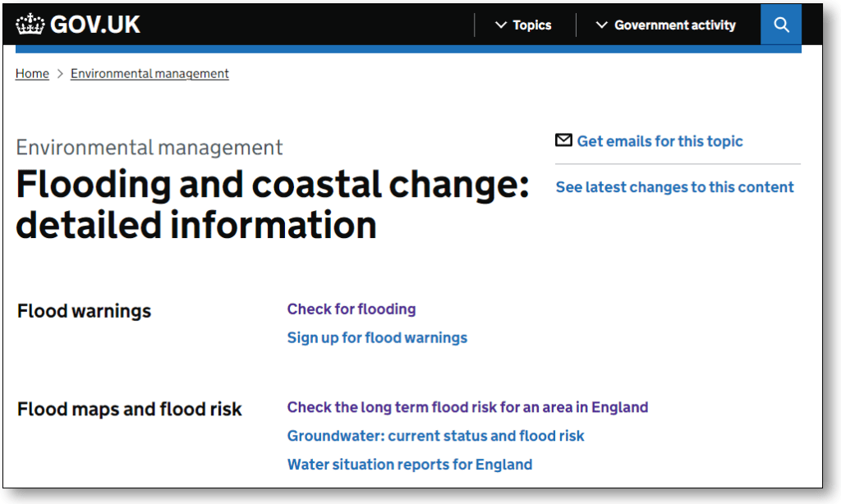Click the Flood warnings section heading
Image resolution: width=841 pixels, height=504 pixels.
(84, 311)
